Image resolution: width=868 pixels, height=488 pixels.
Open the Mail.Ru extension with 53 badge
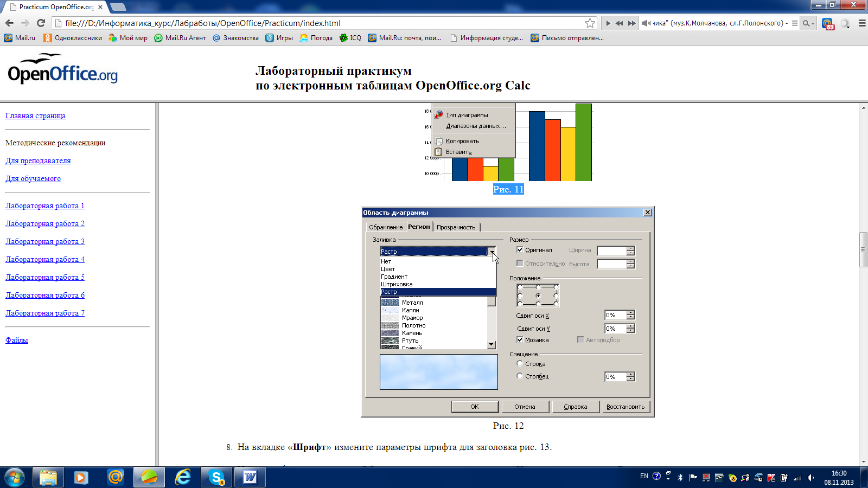(828, 23)
